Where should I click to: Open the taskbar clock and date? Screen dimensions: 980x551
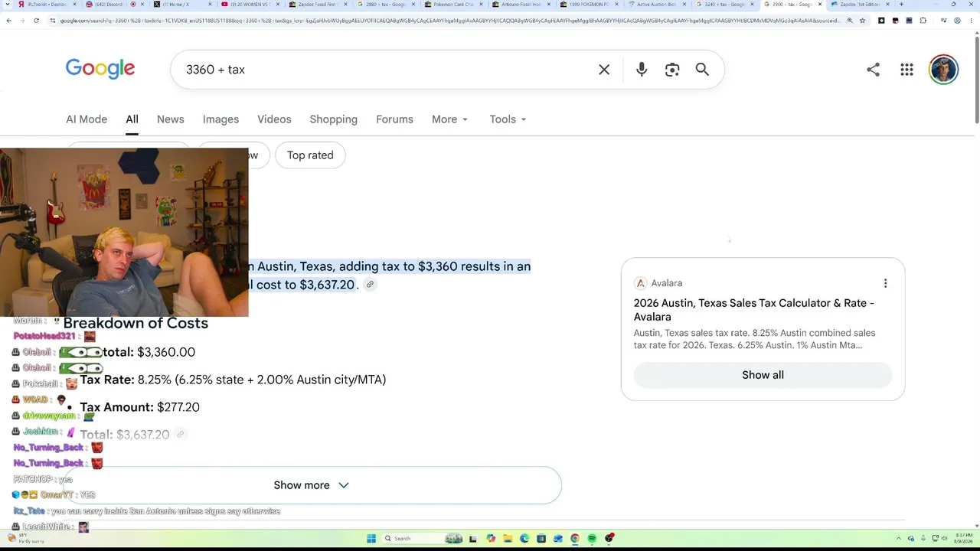click(963, 539)
